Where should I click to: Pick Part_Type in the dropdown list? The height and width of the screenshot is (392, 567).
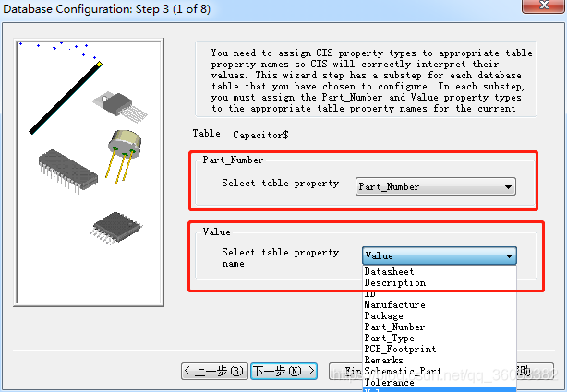440,339
